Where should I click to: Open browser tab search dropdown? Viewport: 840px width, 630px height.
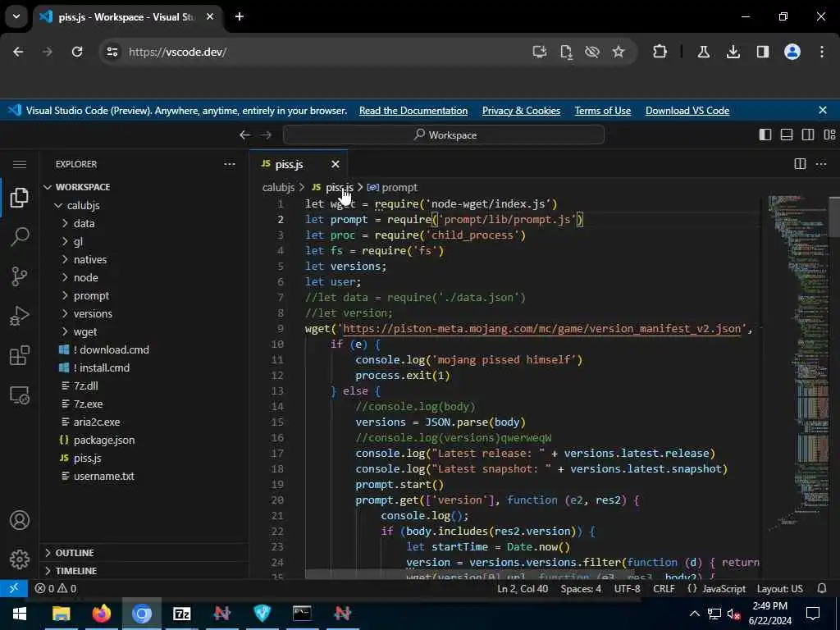(x=16, y=16)
